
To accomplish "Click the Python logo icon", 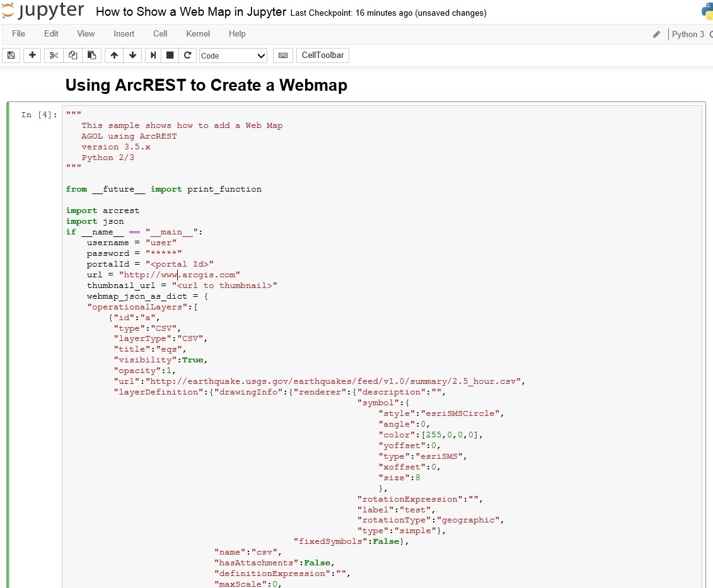I will pyautogui.click(x=707, y=11).
